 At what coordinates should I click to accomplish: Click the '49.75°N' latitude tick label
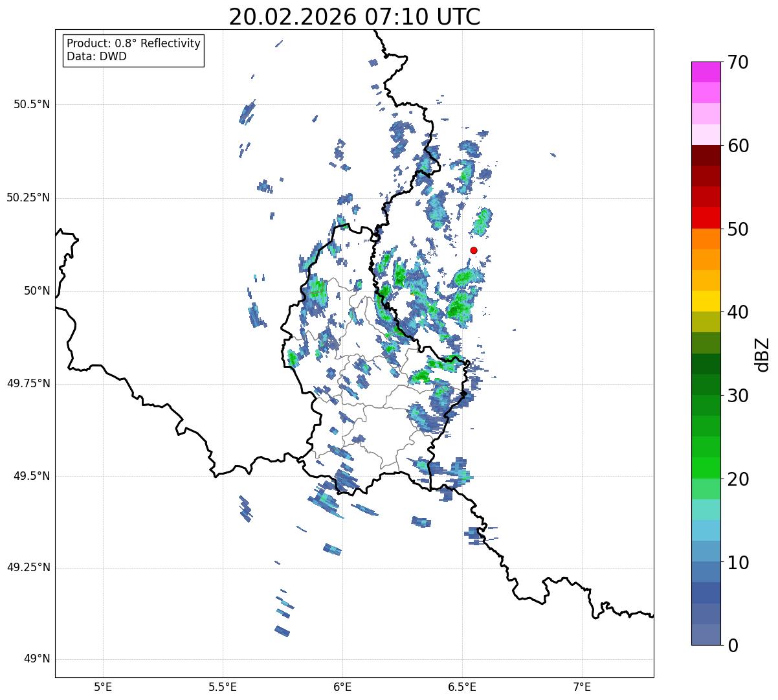28,383
